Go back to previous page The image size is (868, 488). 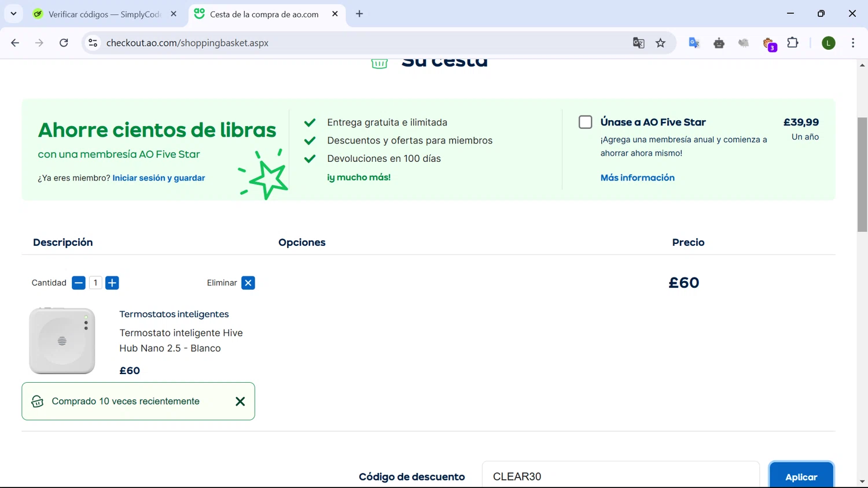point(16,43)
